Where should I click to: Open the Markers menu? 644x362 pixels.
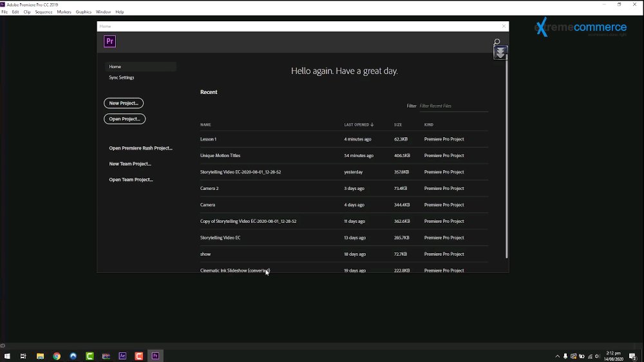[64, 12]
